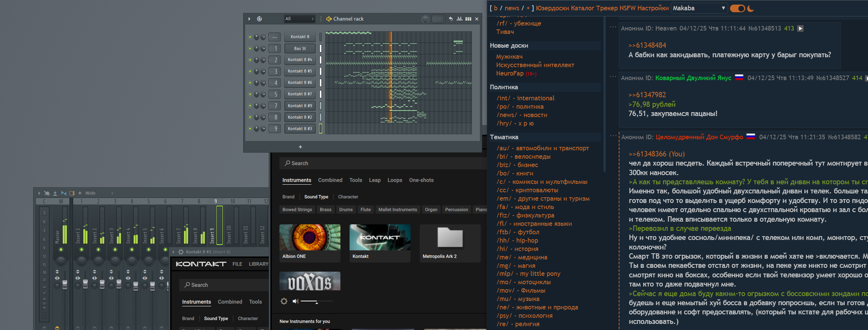The width and height of the screenshot is (868, 330).
Task: Switch off the orange theme toggle
Action: tap(737, 8)
